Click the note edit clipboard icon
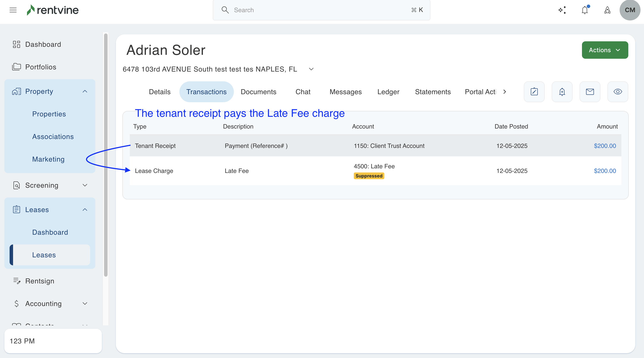This screenshot has height=358, width=644. [534, 92]
